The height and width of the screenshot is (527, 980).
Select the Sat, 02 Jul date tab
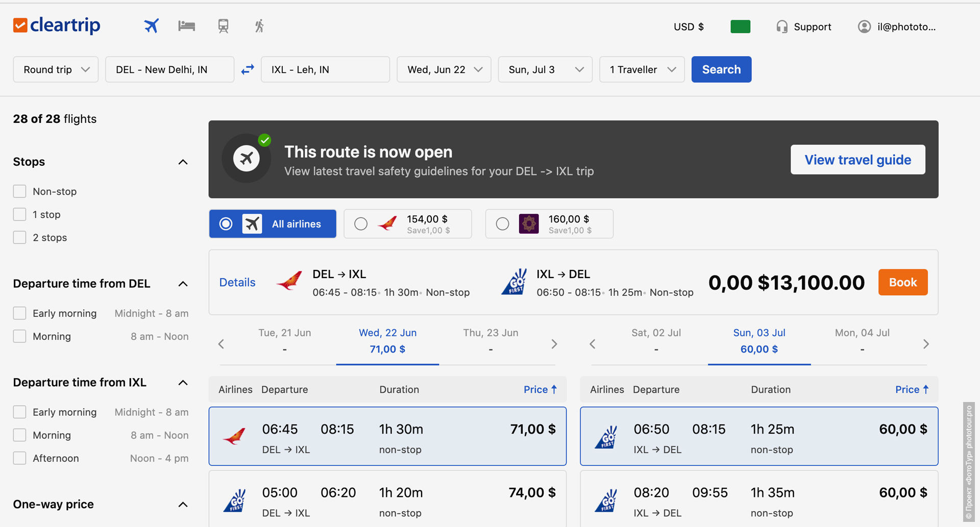click(x=656, y=341)
